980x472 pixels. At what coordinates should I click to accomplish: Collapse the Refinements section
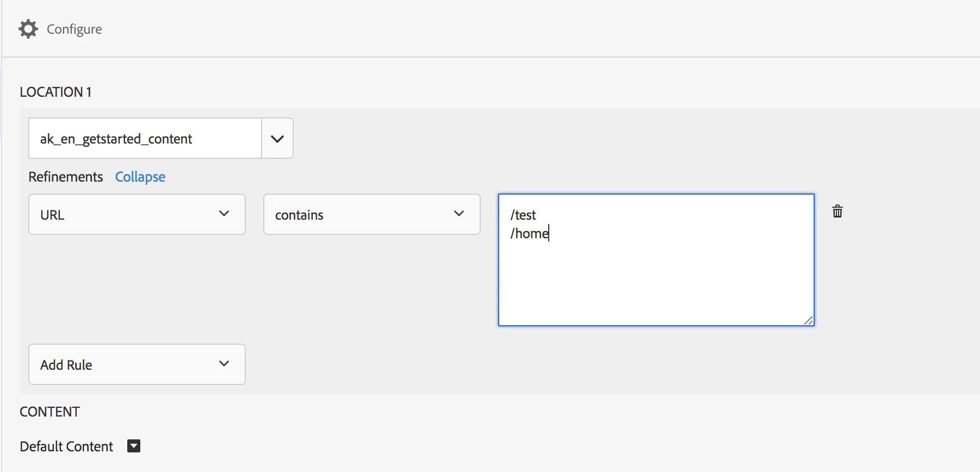pos(140,177)
